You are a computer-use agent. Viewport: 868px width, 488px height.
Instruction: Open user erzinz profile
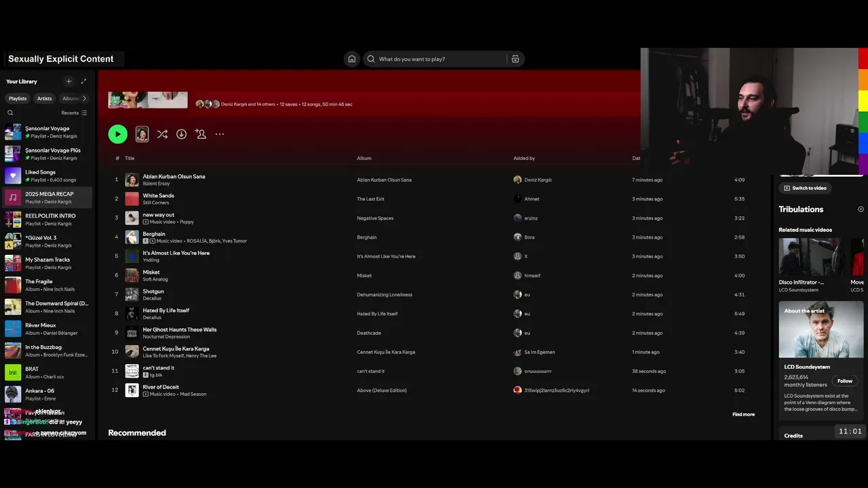coord(530,218)
